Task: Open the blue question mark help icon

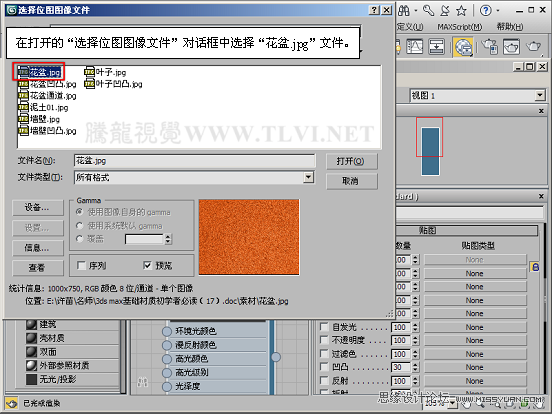Action: tap(486, 11)
